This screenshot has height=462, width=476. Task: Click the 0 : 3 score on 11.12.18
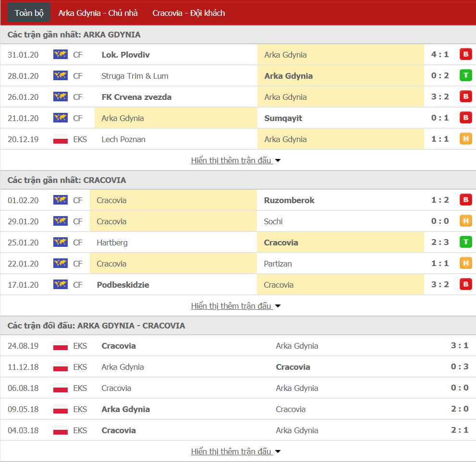click(x=460, y=366)
